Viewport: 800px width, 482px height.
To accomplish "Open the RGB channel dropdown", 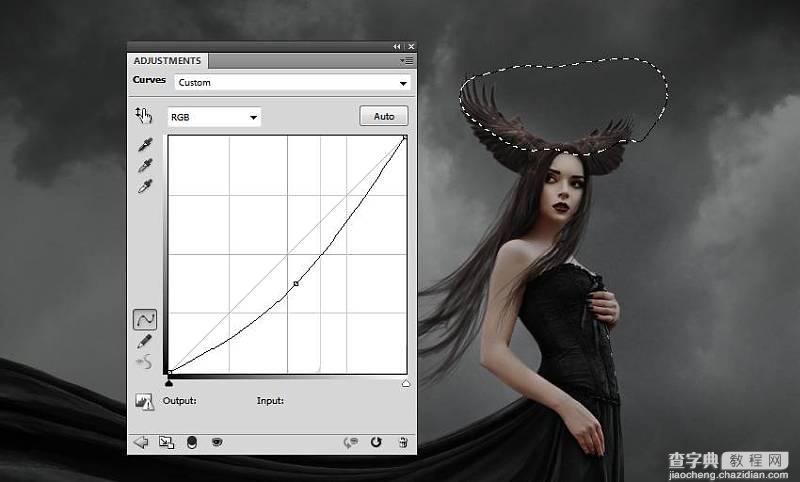I will 214,117.
